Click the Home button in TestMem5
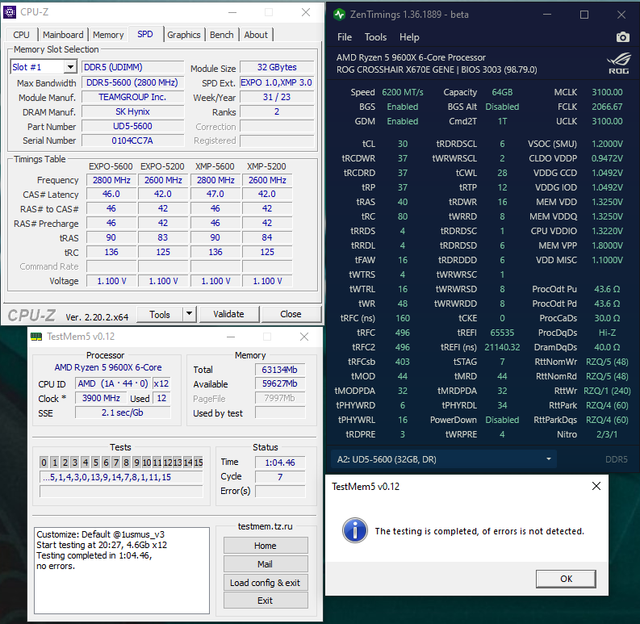640x624 pixels. pos(265,546)
